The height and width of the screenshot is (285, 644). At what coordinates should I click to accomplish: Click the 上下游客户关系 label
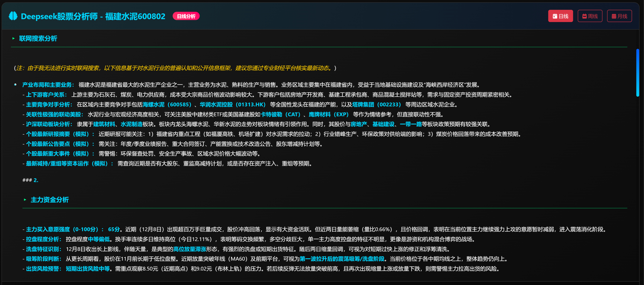(46, 95)
